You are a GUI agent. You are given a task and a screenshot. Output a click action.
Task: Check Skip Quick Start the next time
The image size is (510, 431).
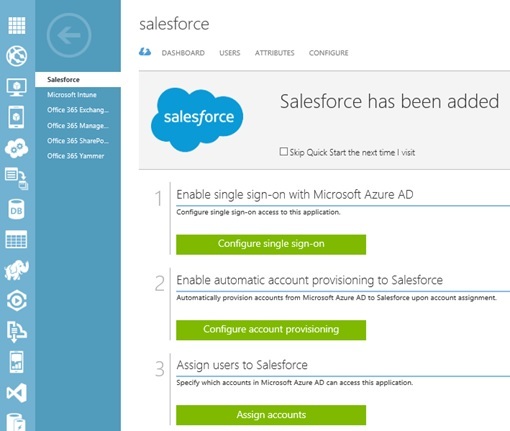tap(283, 152)
